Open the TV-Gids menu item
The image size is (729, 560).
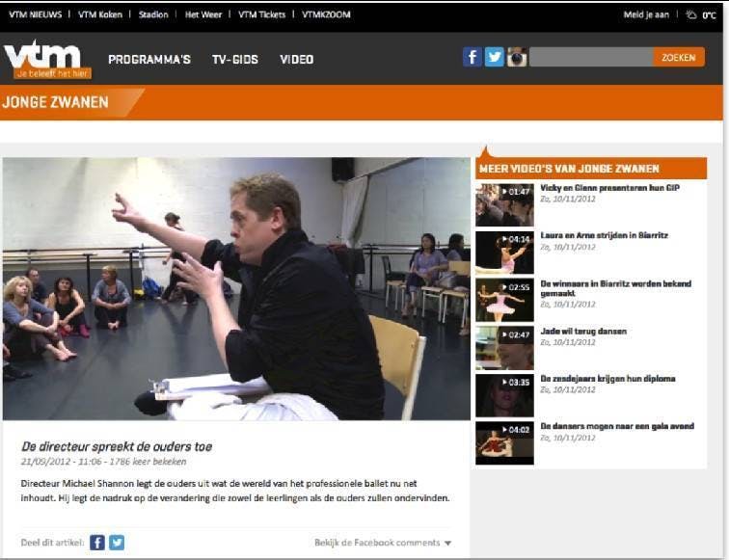[x=235, y=60]
